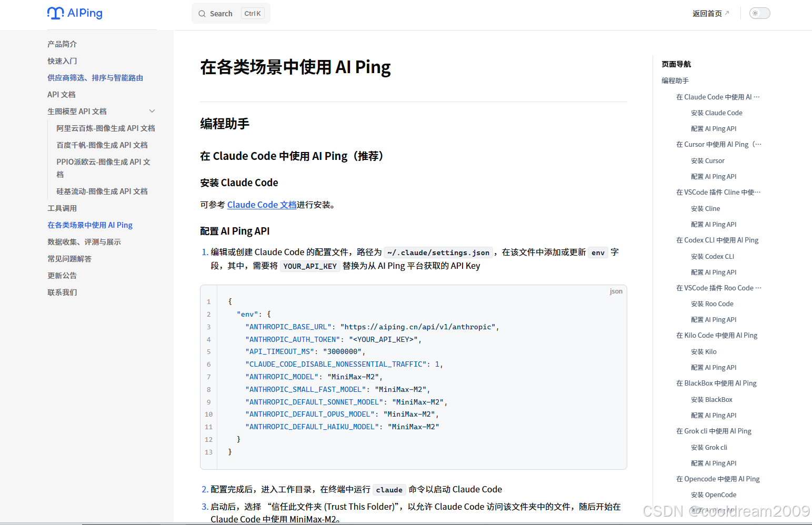Open 硅基流动-图像生成 API 文档
The width and height of the screenshot is (812, 525).
[x=102, y=191]
